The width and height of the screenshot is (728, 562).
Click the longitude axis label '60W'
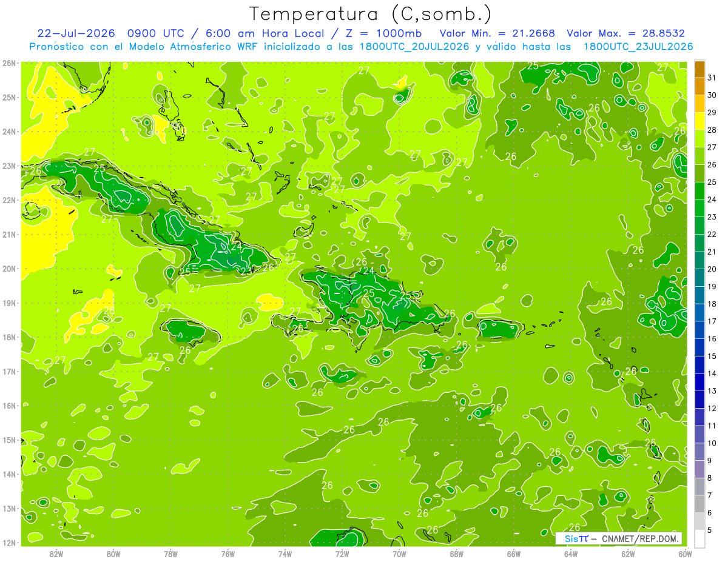[685, 554]
